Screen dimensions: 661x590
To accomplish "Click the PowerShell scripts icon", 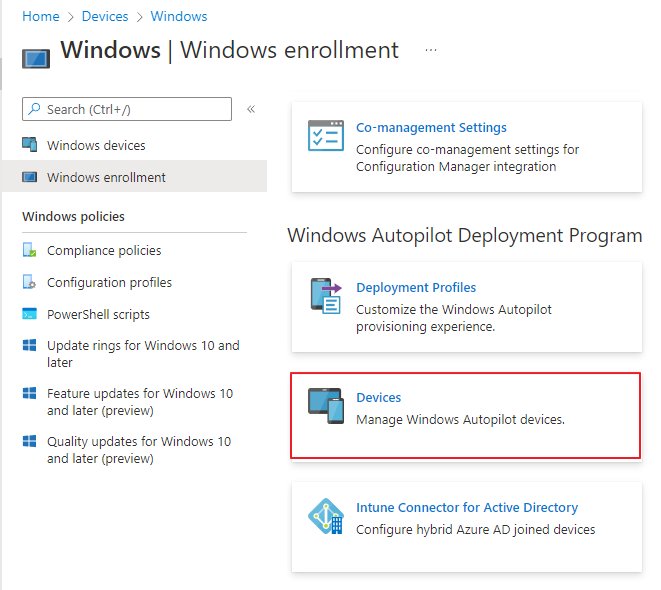I will tap(30, 314).
